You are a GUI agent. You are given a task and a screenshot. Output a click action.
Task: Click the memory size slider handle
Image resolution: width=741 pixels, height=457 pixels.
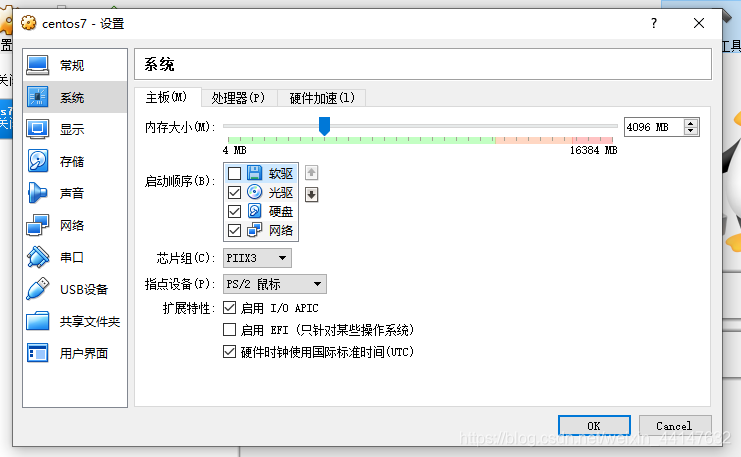coord(324,126)
